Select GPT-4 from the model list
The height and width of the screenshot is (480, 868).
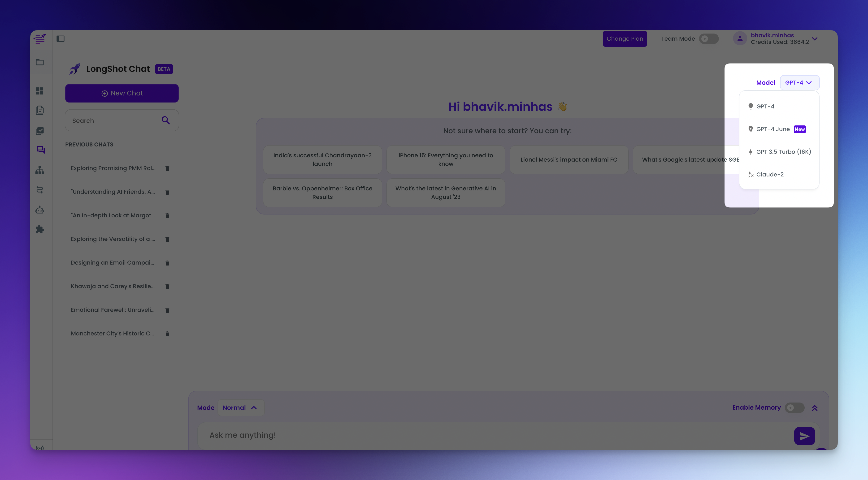pyautogui.click(x=779, y=107)
